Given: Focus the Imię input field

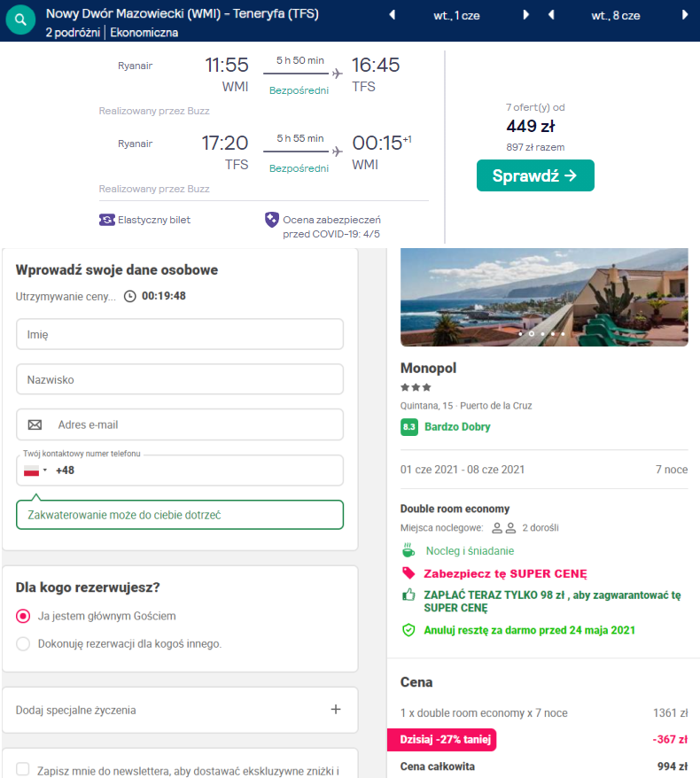Looking at the screenshot, I should point(180,334).
